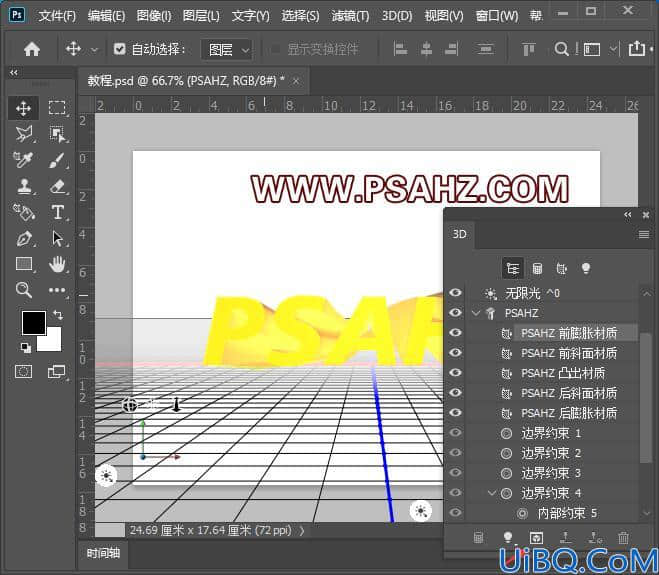659x575 pixels.
Task: Click Align left edges icon
Action: click(x=400, y=49)
